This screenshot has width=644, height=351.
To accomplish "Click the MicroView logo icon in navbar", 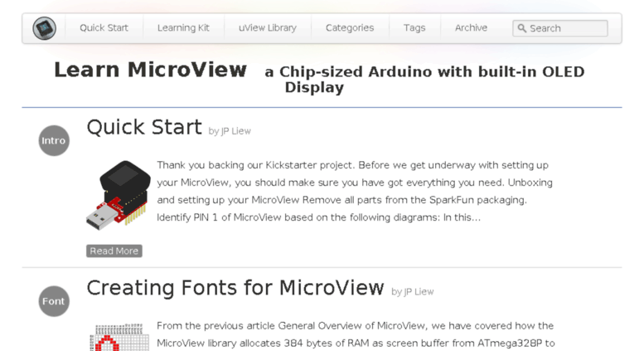I will 45,28.
